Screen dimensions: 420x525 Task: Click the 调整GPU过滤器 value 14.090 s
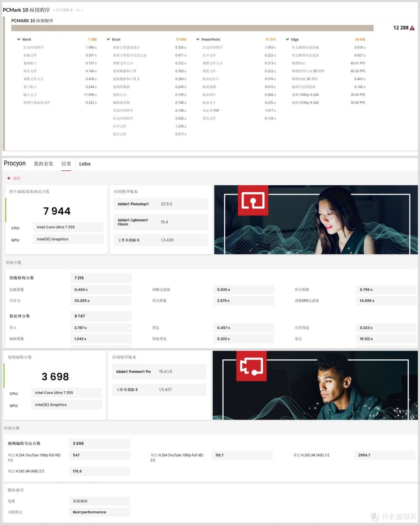click(386, 301)
